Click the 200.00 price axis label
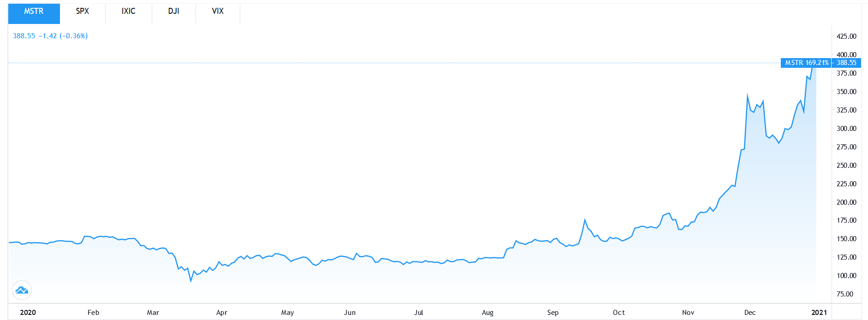Image resolution: width=868 pixels, height=320 pixels. [x=846, y=202]
